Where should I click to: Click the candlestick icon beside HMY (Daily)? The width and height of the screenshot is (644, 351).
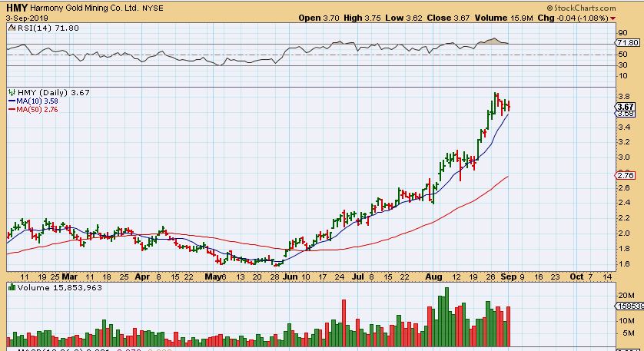tap(12, 92)
